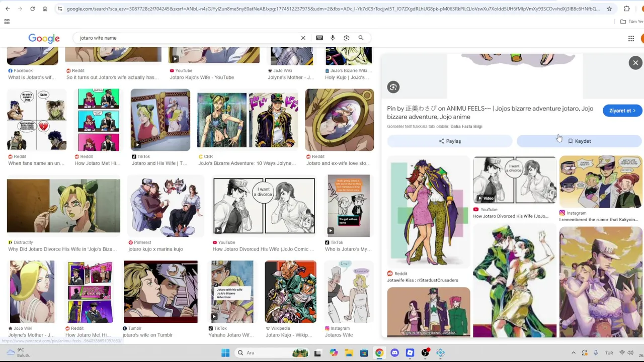Open the 'How Jotaro Divorced His Wife' YouTube result
Screen dimensions: 644x362
[x=264, y=206]
